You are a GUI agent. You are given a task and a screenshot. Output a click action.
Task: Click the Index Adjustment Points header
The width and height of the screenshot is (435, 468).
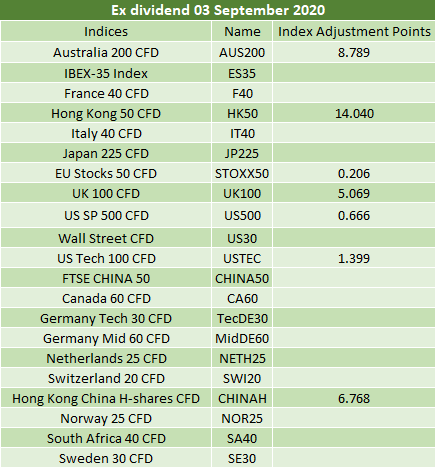[x=354, y=32]
